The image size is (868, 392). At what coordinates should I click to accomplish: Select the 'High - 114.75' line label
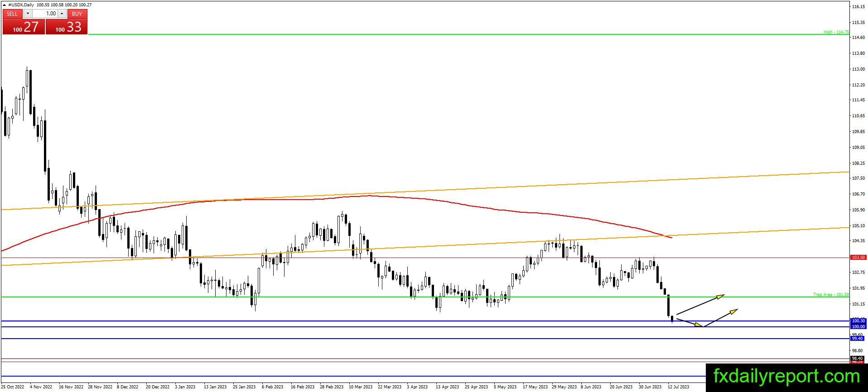[836, 32]
